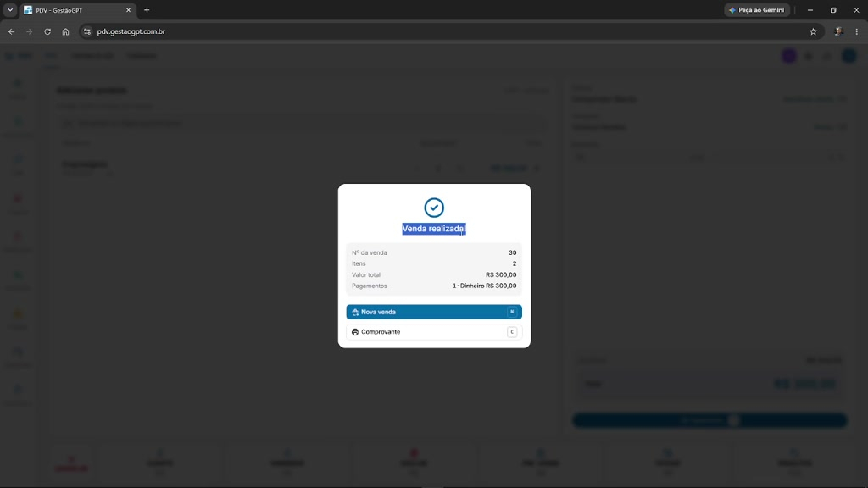Restore down the browser window
This screenshot has width=868, height=488.
click(834, 10)
